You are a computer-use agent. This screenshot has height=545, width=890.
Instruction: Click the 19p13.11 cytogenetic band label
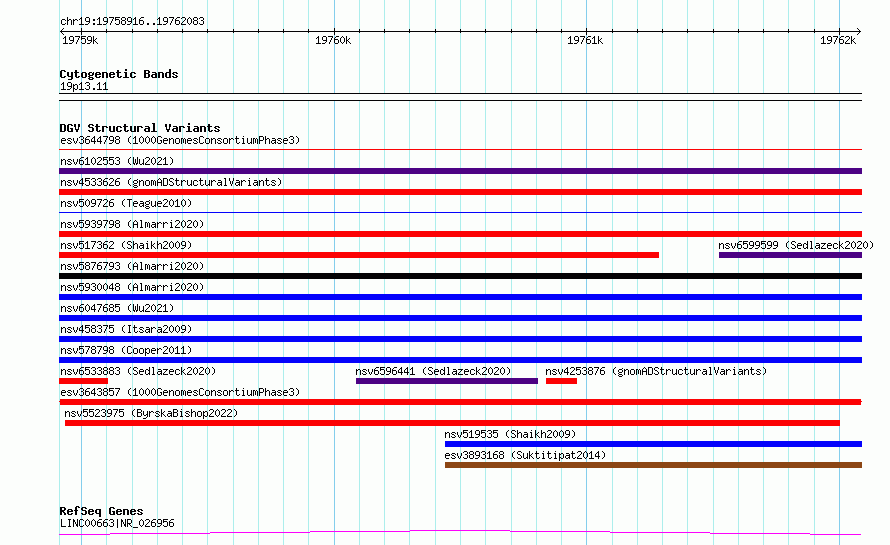(84, 86)
